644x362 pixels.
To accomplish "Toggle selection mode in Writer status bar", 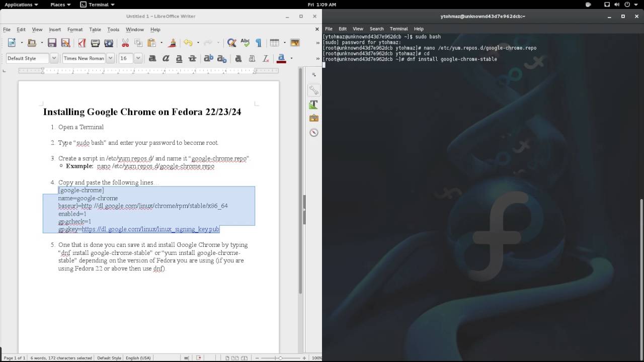I will click(x=187, y=358).
